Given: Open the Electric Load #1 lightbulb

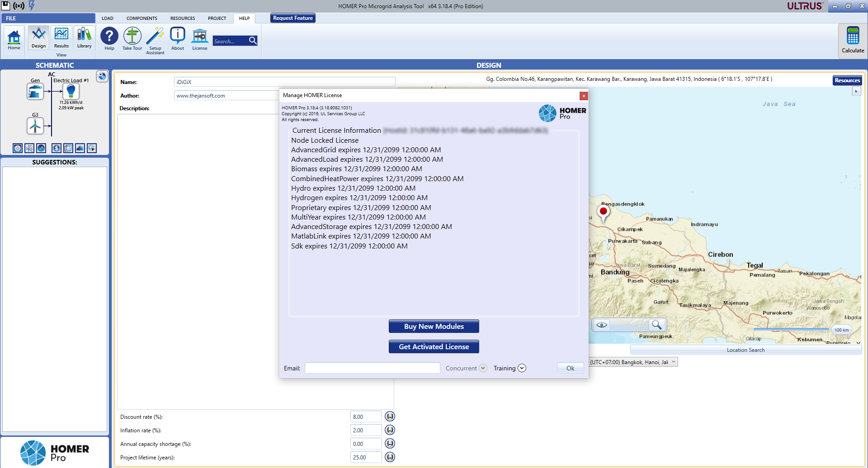Looking at the screenshot, I should (x=71, y=92).
